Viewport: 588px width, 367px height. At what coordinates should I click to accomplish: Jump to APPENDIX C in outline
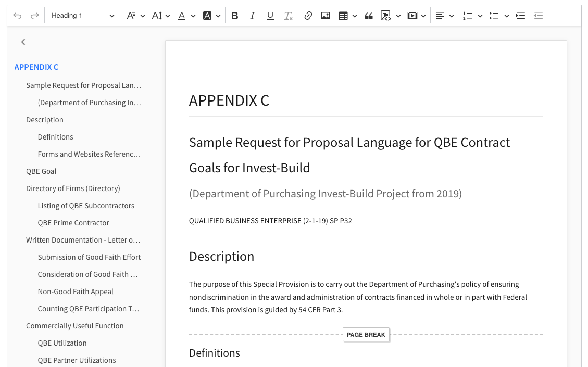[36, 67]
